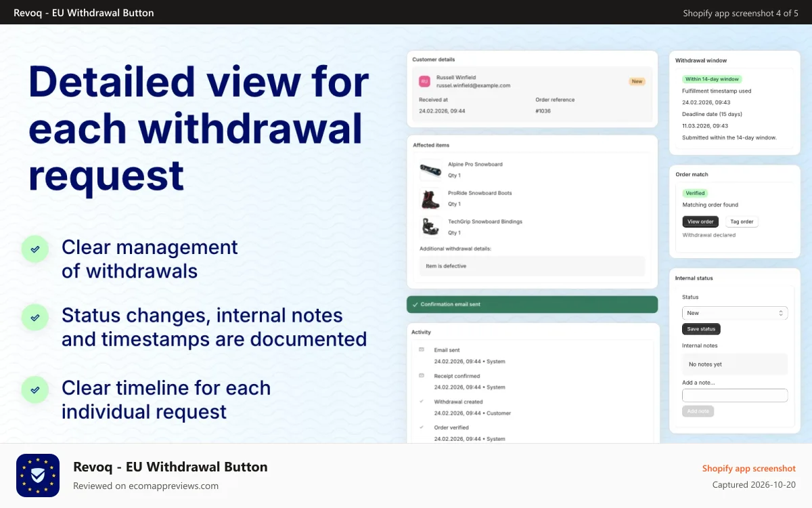The height and width of the screenshot is (508, 812).
Task: Click the Matching order found text
Action: click(x=710, y=205)
